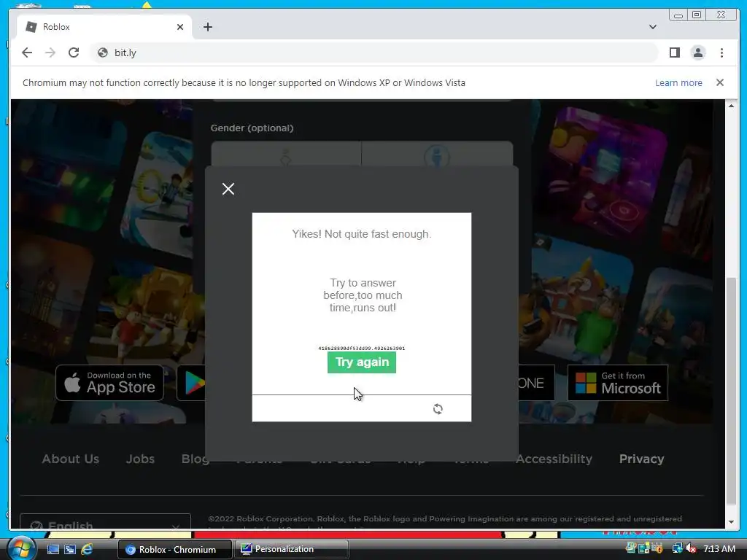This screenshot has width=747, height=560.
Task: Select the female gender option
Action: 286,154
